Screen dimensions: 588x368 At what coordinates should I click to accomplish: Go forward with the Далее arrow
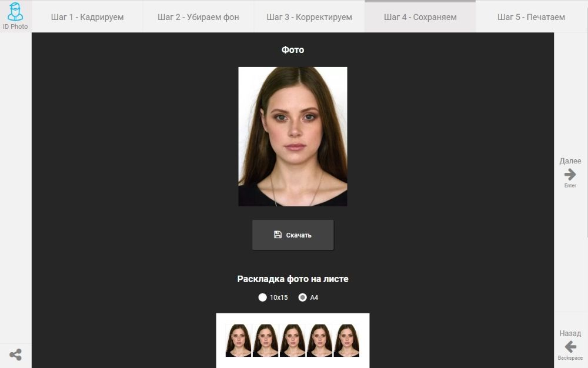click(x=570, y=174)
